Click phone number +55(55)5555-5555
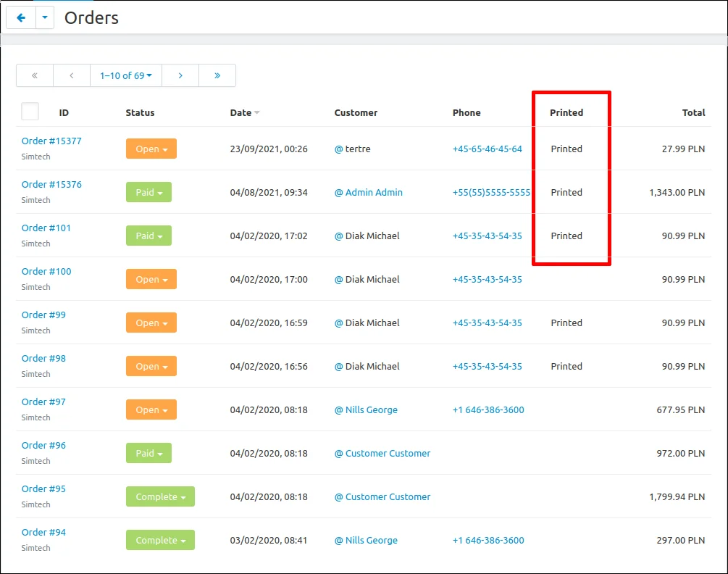Screen dimensions: 728x574 tap(491, 192)
